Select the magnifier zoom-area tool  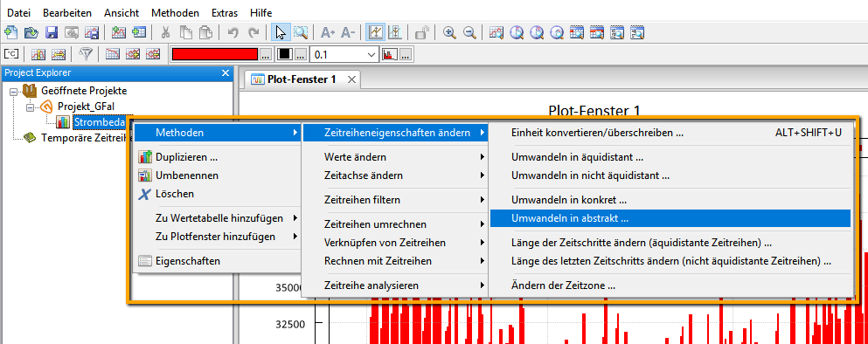tap(301, 32)
